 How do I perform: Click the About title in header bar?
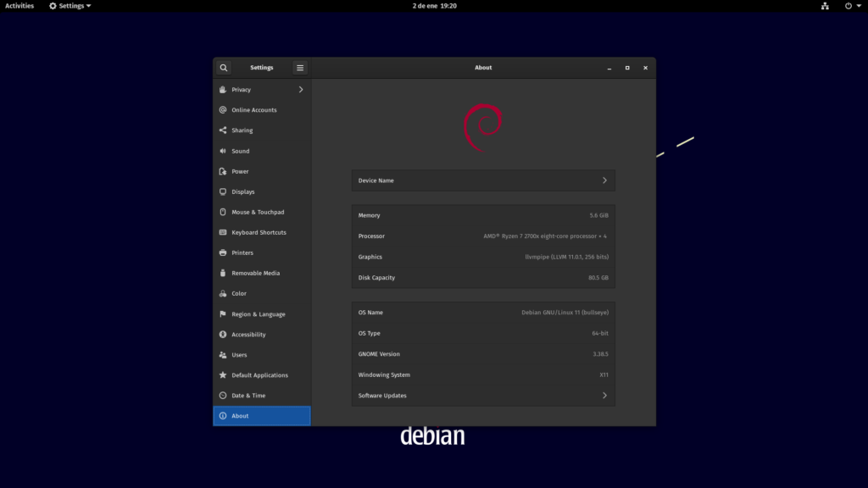pyautogui.click(x=483, y=68)
